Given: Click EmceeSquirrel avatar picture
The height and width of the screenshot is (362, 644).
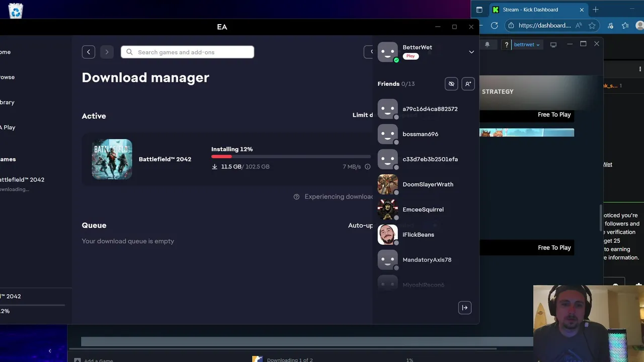Looking at the screenshot, I should pos(387,210).
